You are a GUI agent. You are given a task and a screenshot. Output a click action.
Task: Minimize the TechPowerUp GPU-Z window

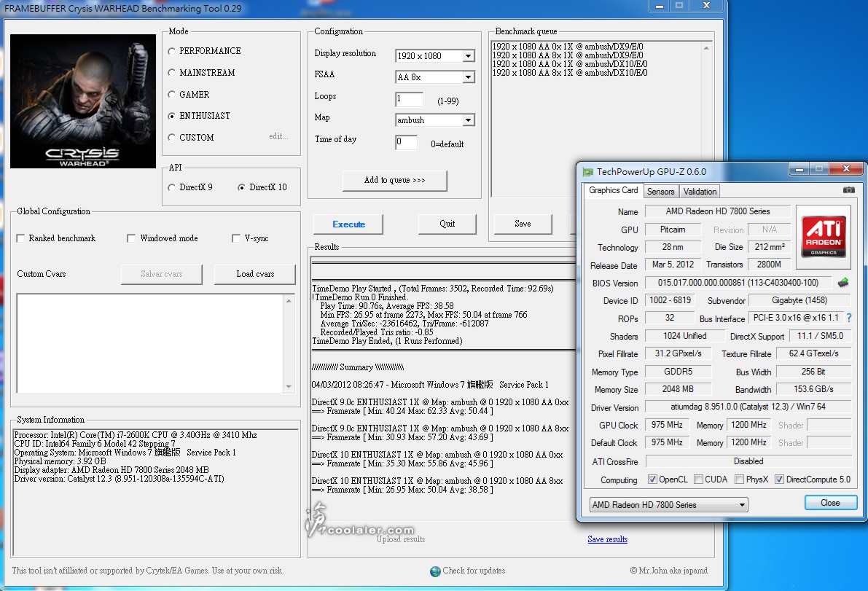click(x=799, y=169)
